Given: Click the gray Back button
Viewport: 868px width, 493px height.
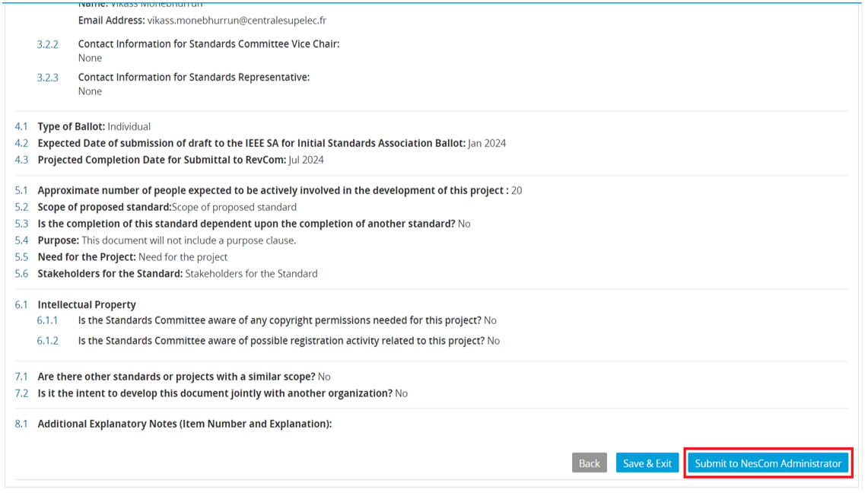Looking at the screenshot, I should 590,463.
